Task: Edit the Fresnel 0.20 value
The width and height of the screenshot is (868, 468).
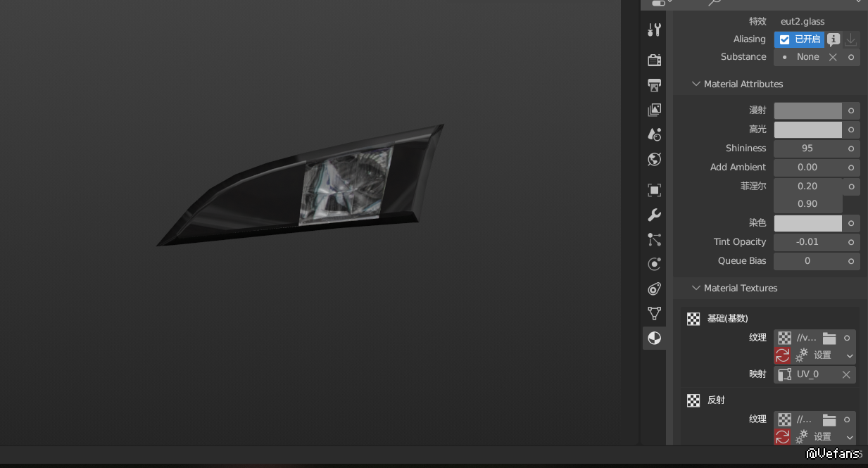Action: point(808,186)
